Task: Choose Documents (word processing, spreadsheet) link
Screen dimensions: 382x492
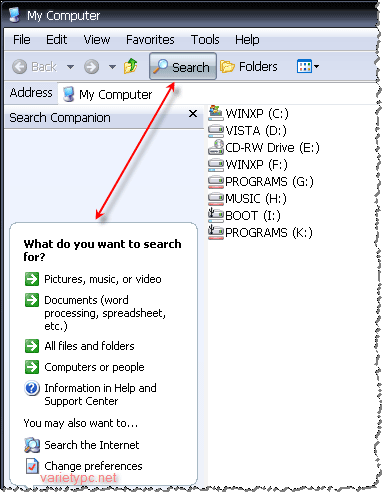Action: tap(105, 313)
